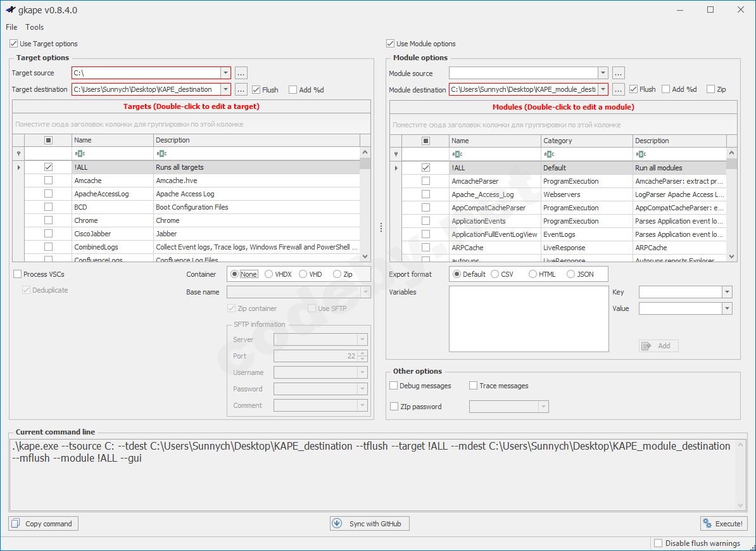
Task: Open Module destination browse ellipsis button
Action: pyautogui.click(x=619, y=89)
